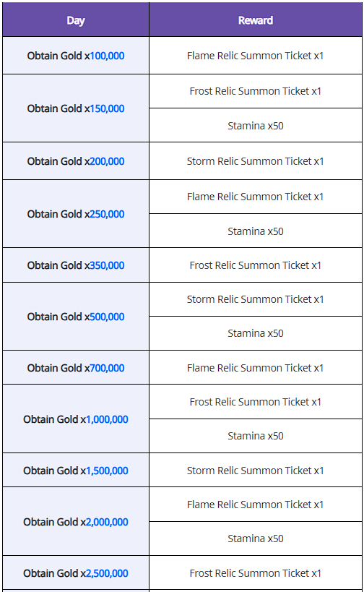This screenshot has width=364, height=592.
Task: Select the Obtain Gold x1,500,000 cell
Action: click(76, 471)
